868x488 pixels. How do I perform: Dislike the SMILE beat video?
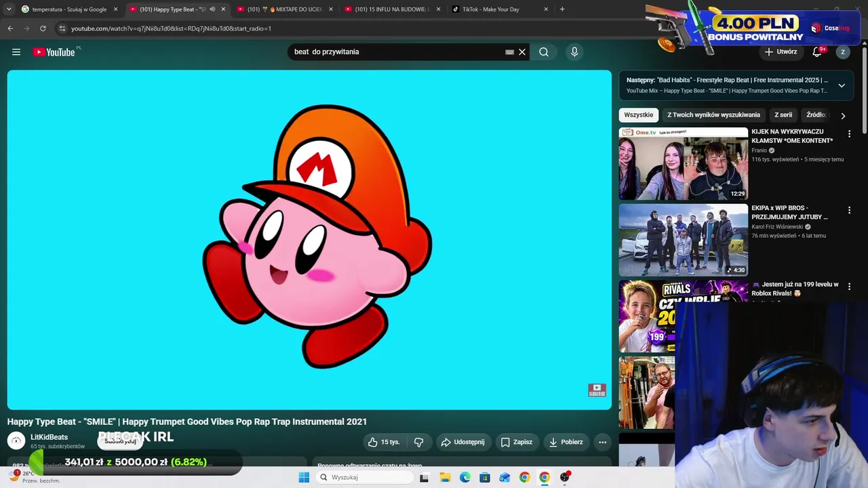tap(418, 442)
